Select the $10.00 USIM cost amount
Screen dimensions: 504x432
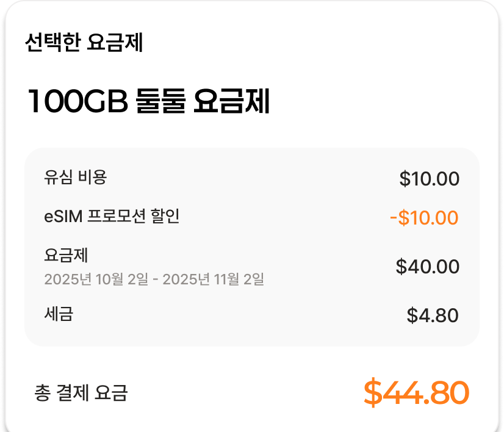pyautogui.click(x=429, y=179)
